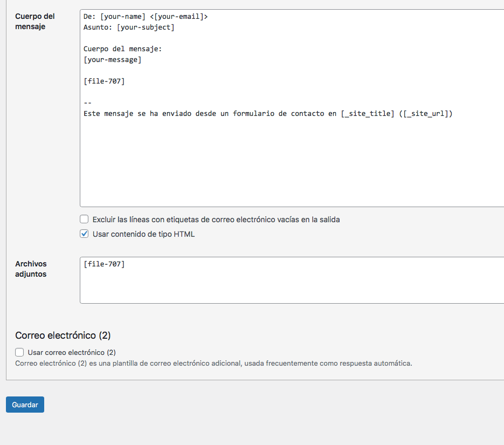504x445 pixels.
Task: Uncheck the Usar contenido de tipo HTML checkbox
Action: pyautogui.click(x=84, y=234)
